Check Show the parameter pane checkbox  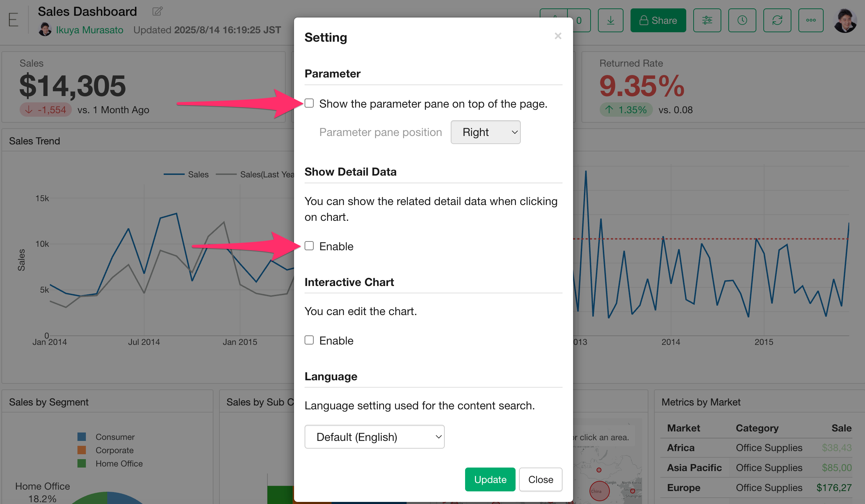pos(309,103)
